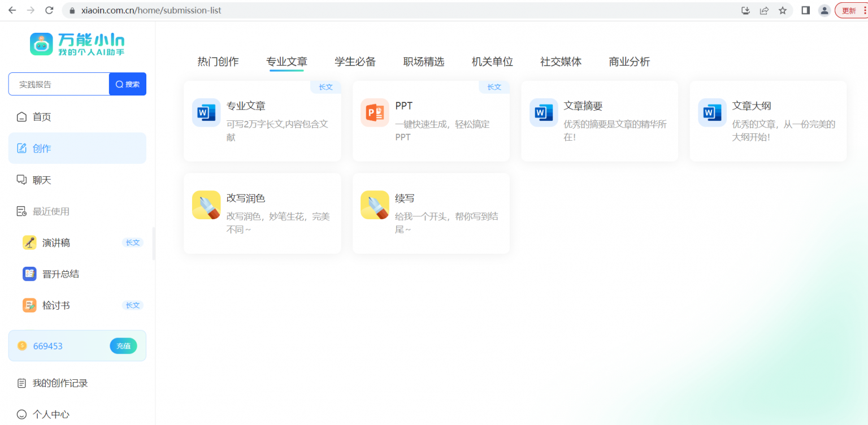Image resolution: width=868 pixels, height=425 pixels.
Task: Click the browser share icon
Action: [764, 10]
